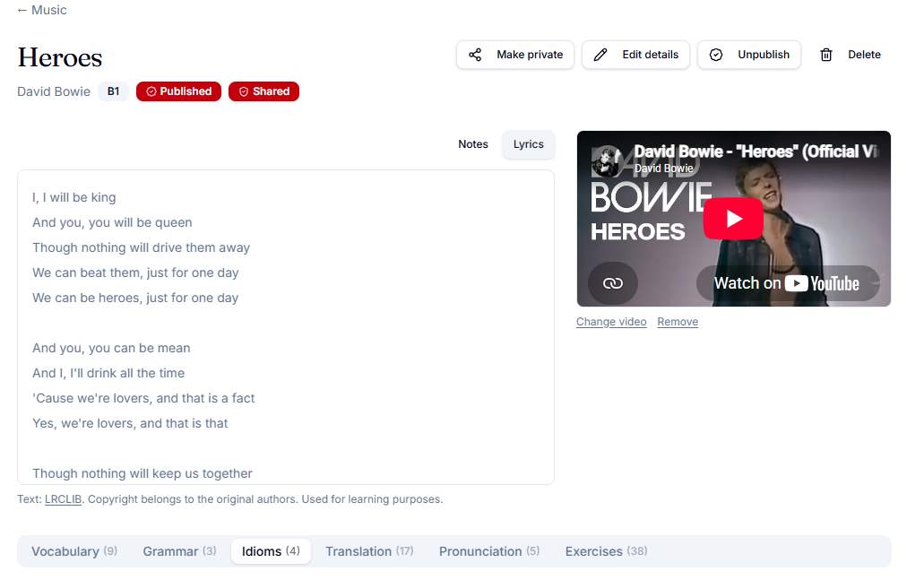Viewport: 924px width, 580px height.
Task: Play the Heroes YouTube video
Action: click(733, 219)
